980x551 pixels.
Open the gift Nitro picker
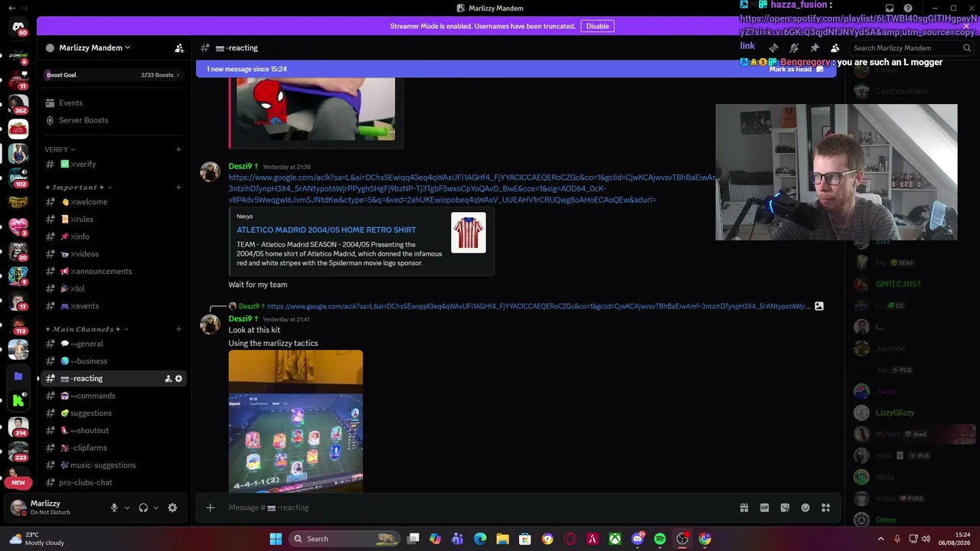743,507
